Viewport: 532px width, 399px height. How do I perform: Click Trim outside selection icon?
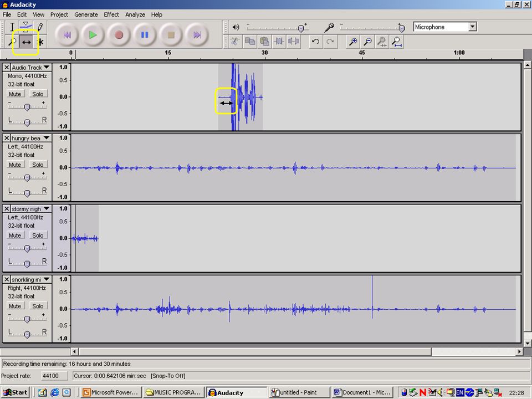click(279, 42)
